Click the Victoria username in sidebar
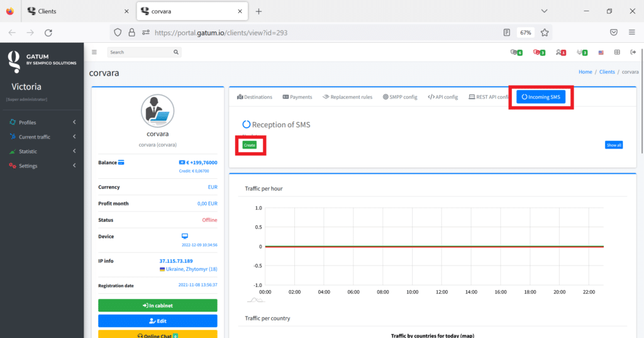The width and height of the screenshot is (644, 338). pyautogui.click(x=26, y=87)
